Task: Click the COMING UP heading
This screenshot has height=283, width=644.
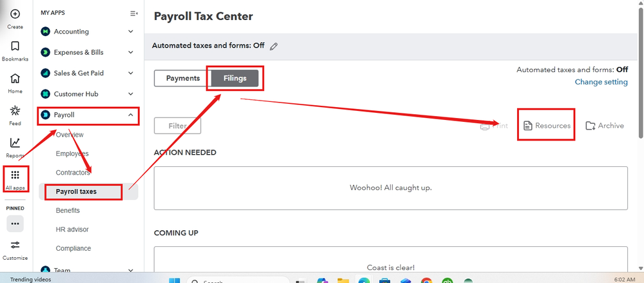Action: point(176,233)
